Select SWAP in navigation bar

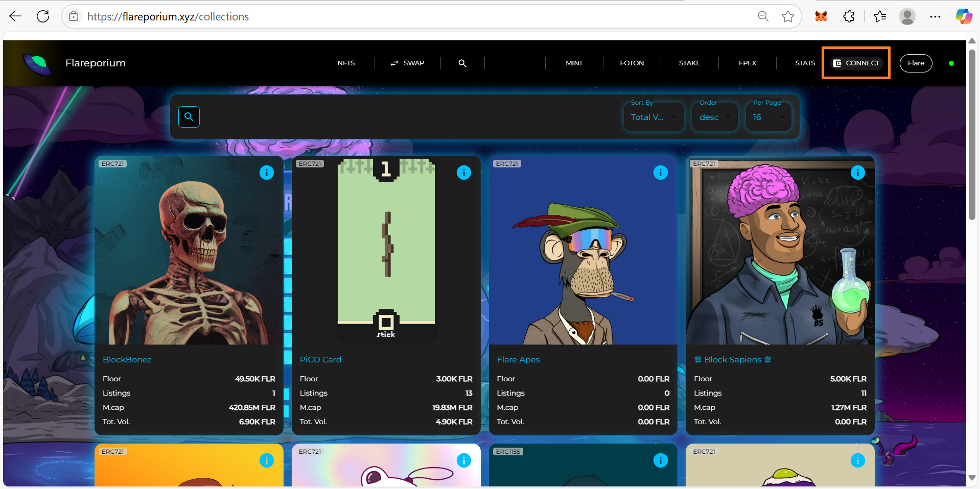408,63
